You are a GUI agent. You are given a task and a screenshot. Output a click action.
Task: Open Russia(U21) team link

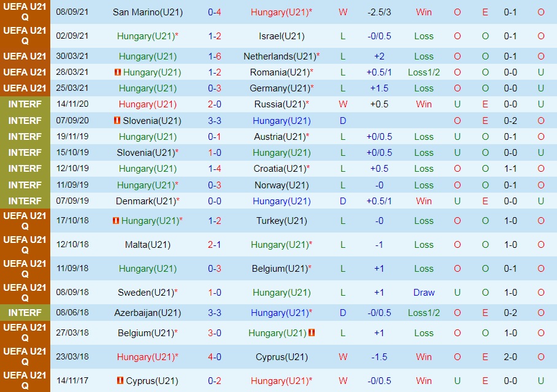280,104
